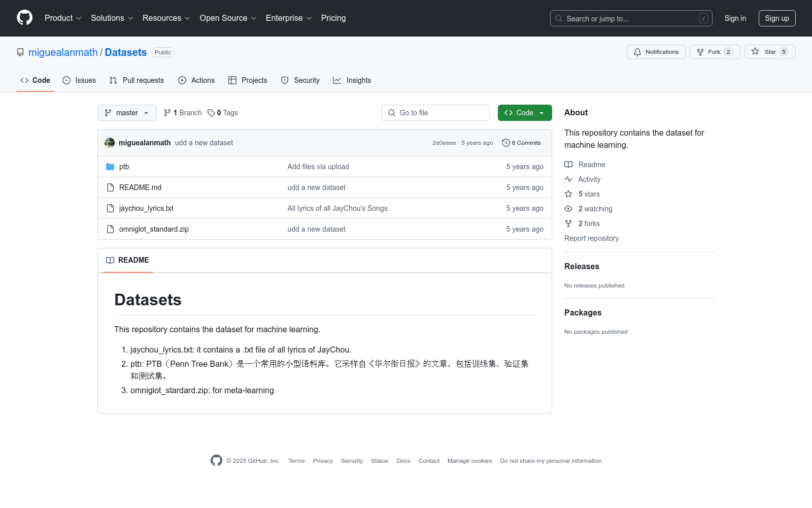This screenshot has width=812, height=508.
Task: Open the master branch selector
Action: click(127, 113)
